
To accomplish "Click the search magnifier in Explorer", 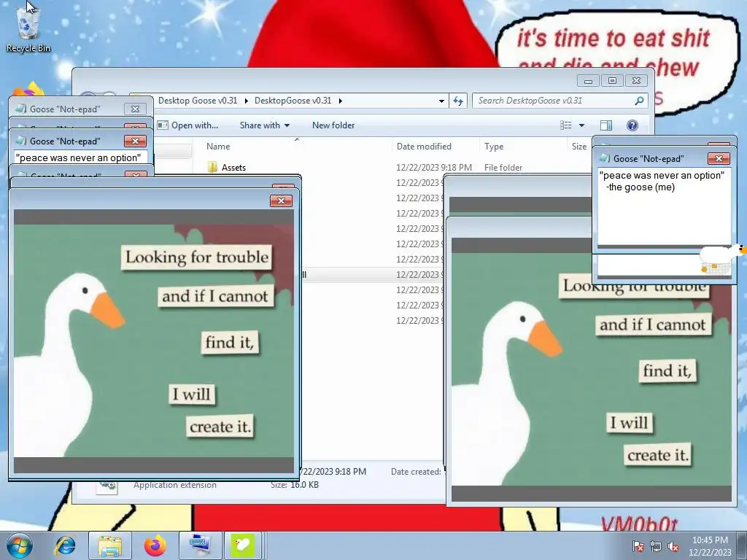I will click(x=639, y=101).
